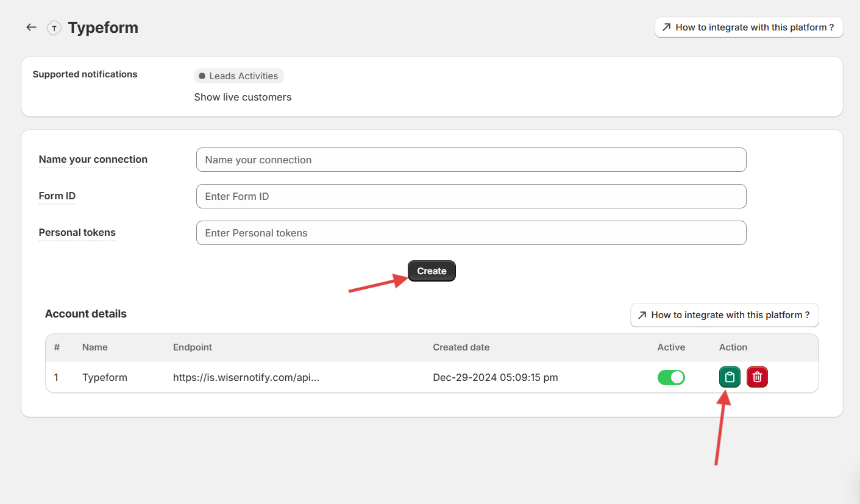Click the 'Action' column header

(x=733, y=347)
